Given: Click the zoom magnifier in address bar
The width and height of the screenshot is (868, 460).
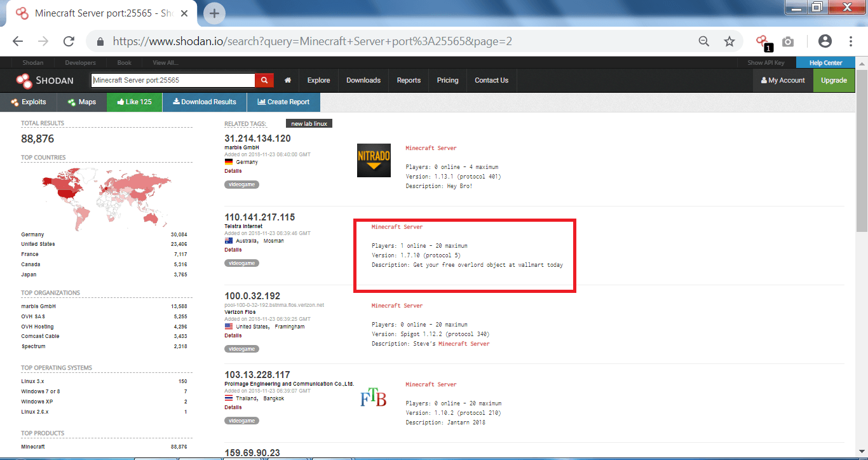Looking at the screenshot, I should coord(703,41).
